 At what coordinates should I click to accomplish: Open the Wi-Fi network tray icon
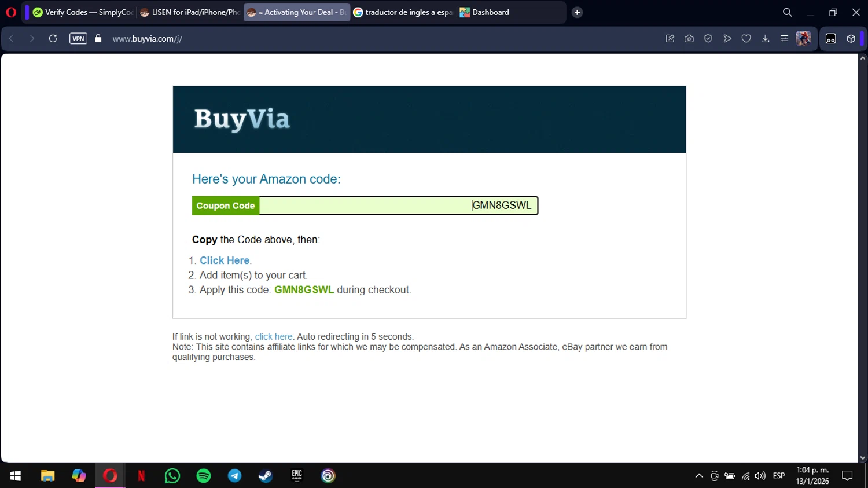745,476
